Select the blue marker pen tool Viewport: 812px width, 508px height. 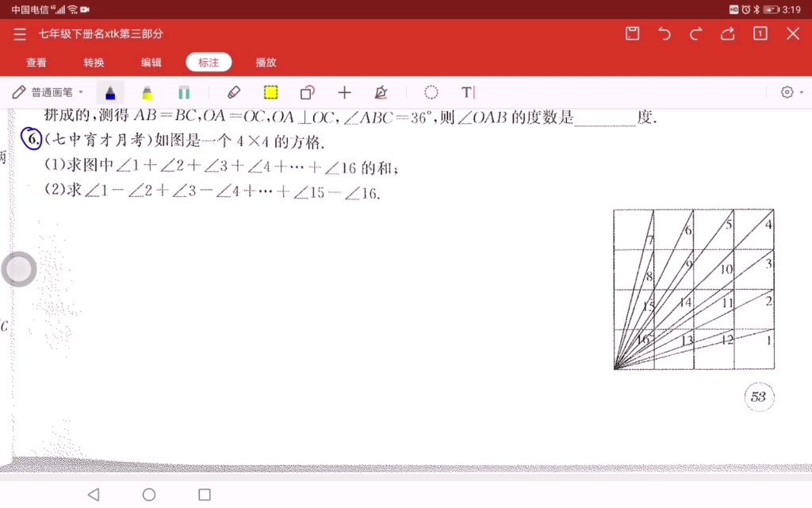tap(110, 92)
